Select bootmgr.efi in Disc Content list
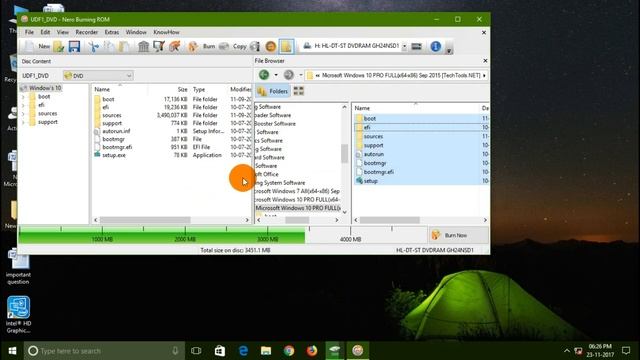Image resolution: width=640 pixels, height=360 pixels. coord(117,147)
